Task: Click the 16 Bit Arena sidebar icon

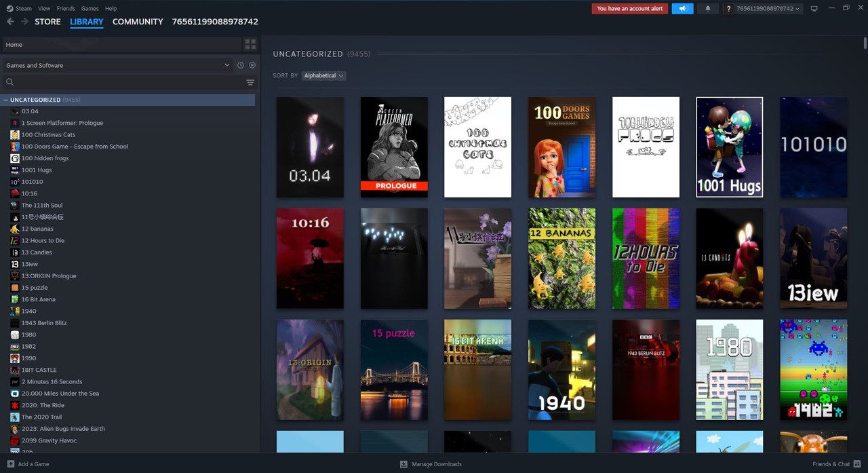Action: pyautogui.click(x=15, y=299)
